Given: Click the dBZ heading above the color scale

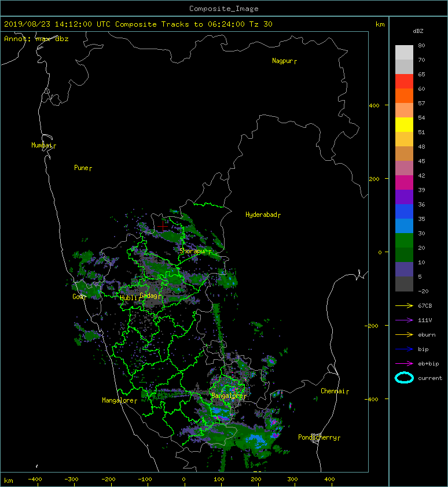Looking at the screenshot, I should (418, 31).
